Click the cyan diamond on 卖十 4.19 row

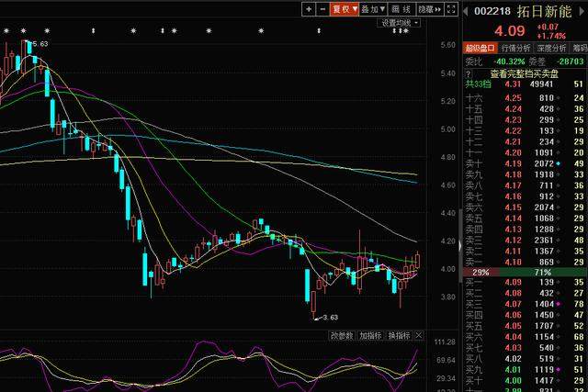click(x=559, y=163)
